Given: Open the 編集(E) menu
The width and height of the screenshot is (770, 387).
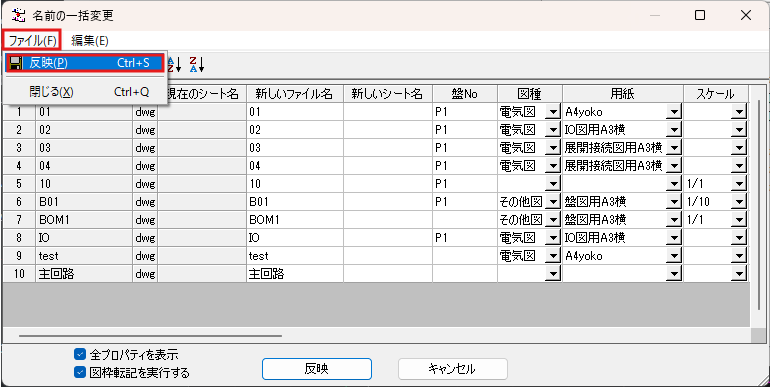Looking at the screenshot, I should pos(90,40).
